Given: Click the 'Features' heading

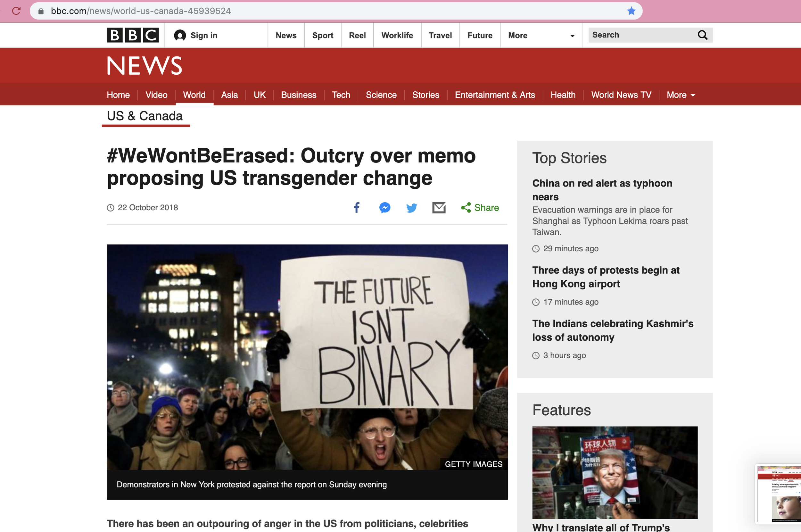Looking at the screenshot, I should coord(562,410).
